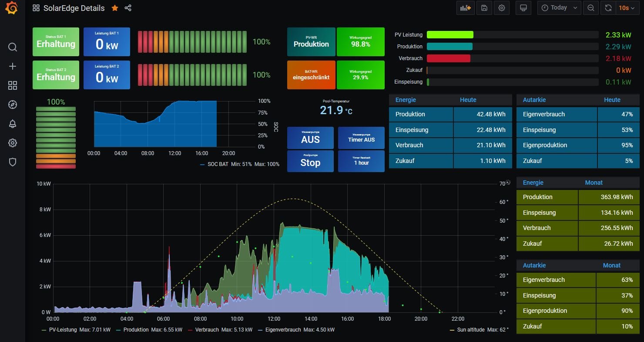Screen dimensions: 644x342
Task: Click the Heute column header in Energie table
Action: (x=468, y=100)
